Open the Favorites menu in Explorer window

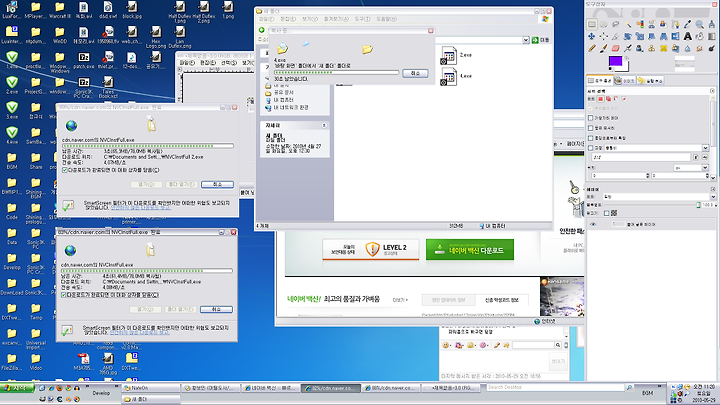[x=336, y=19]
